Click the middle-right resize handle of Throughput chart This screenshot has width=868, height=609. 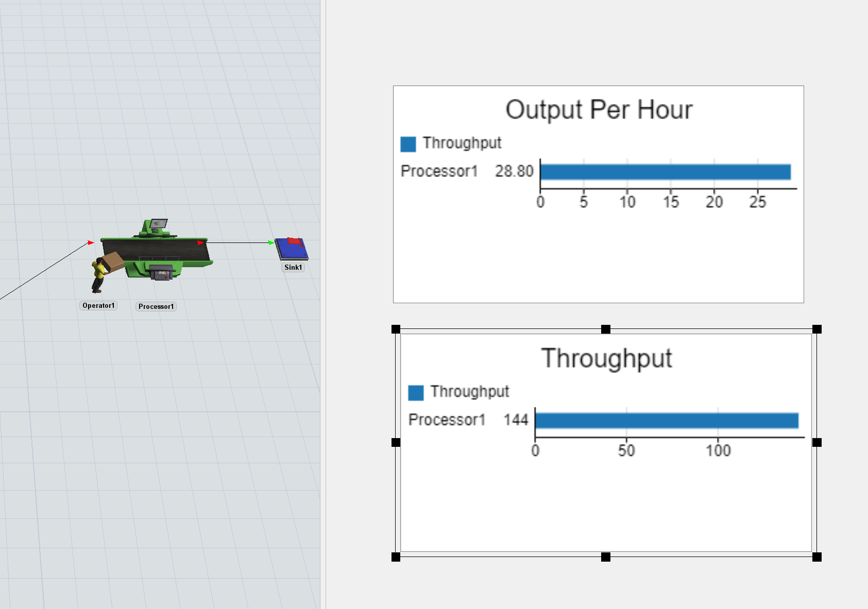point(817,443)
